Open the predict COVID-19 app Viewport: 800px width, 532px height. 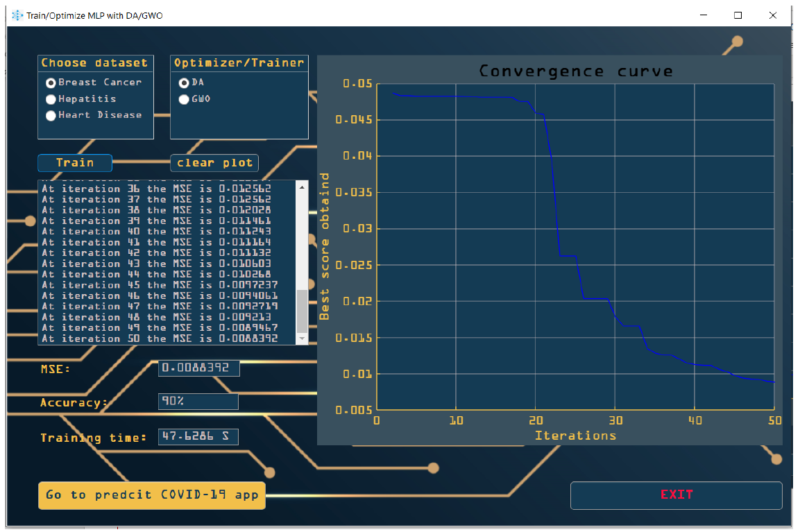pyautogui.click(x=151, y=495)
